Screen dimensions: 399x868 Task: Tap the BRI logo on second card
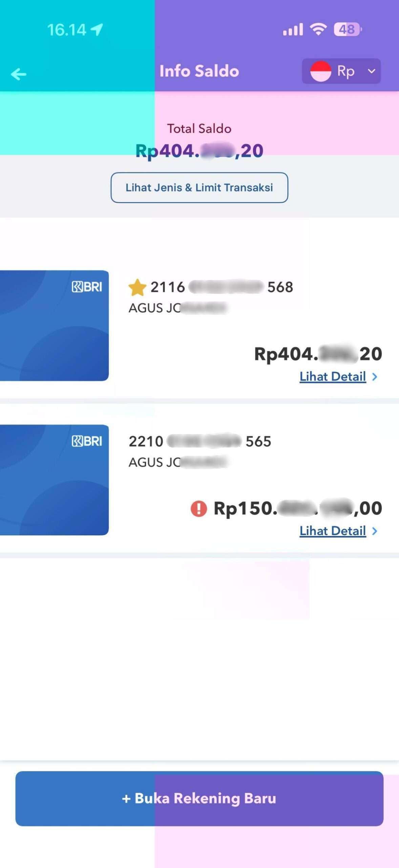pos(87,441)
